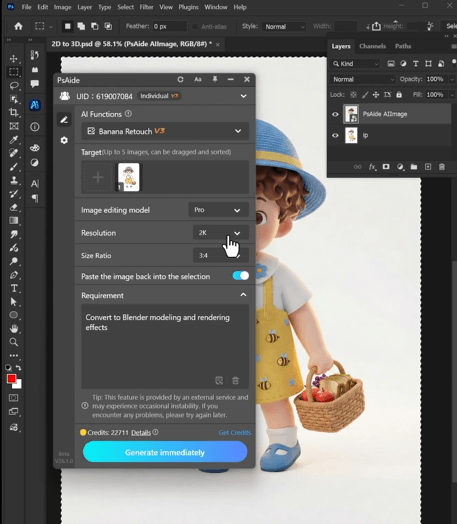This screenshot has width=457, height=524.
Task: Open the Resolution 2K dropdown
Action: (221, 233)
